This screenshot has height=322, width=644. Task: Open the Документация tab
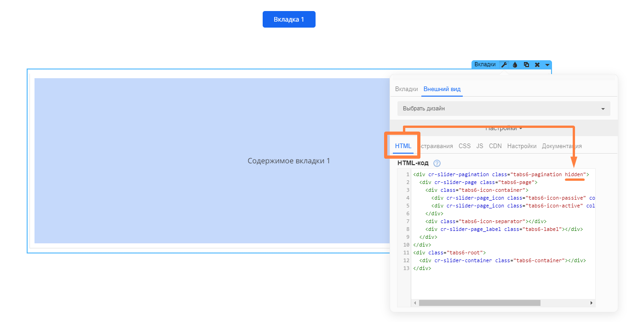[562, 146]
